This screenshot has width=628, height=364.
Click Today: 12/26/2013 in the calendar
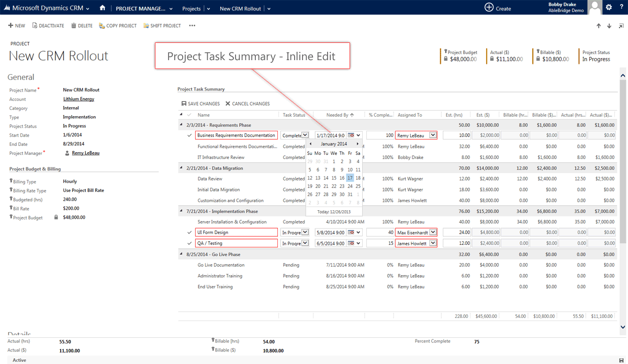click(334, 212)
